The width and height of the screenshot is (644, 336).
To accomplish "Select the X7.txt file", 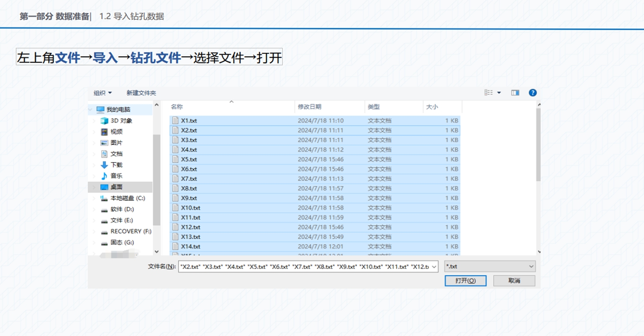I will tap(189, 179).
